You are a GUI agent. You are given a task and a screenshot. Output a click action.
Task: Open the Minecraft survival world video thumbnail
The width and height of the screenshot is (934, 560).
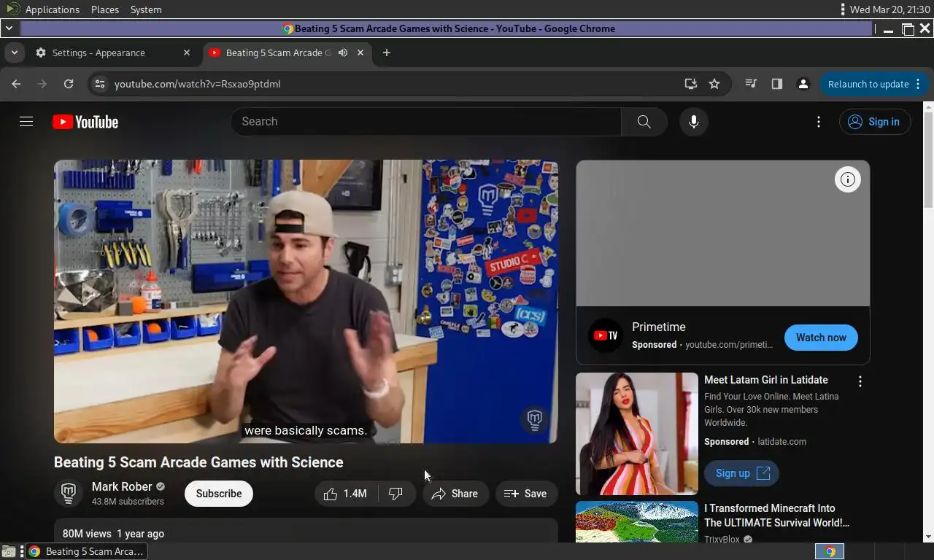click(637, 522)
